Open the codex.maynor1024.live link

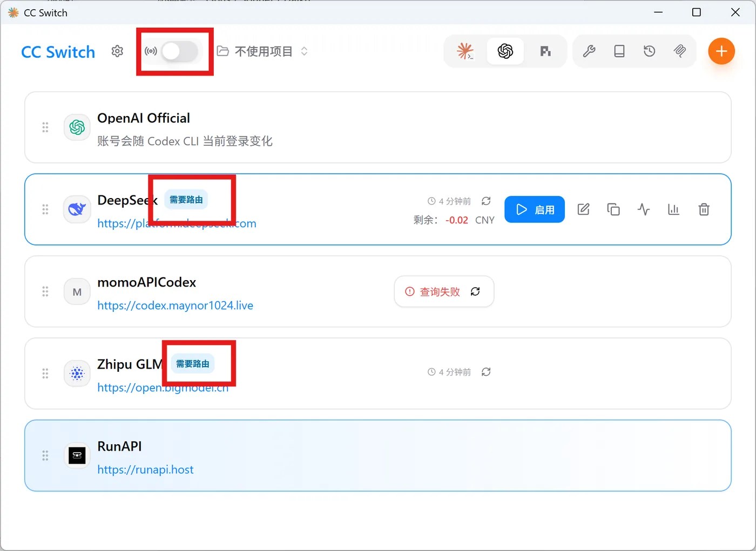(175, 305)
